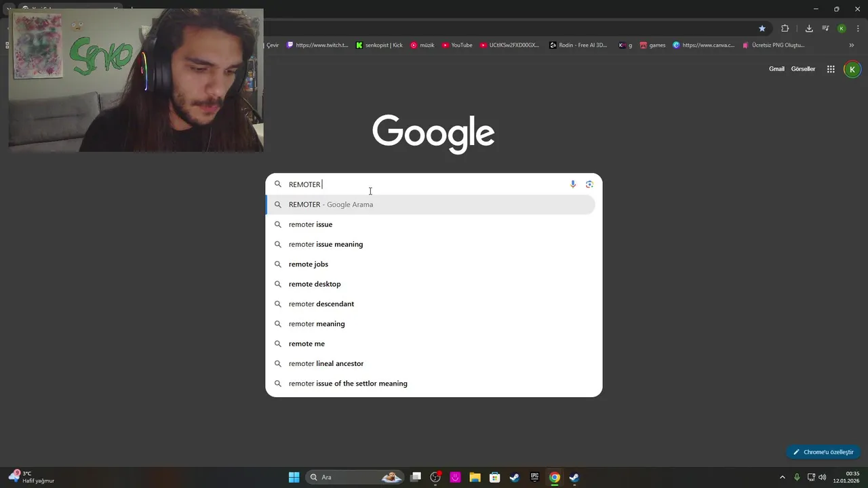
Task: Select suggestion remote desktop
Action: (434, 284)
